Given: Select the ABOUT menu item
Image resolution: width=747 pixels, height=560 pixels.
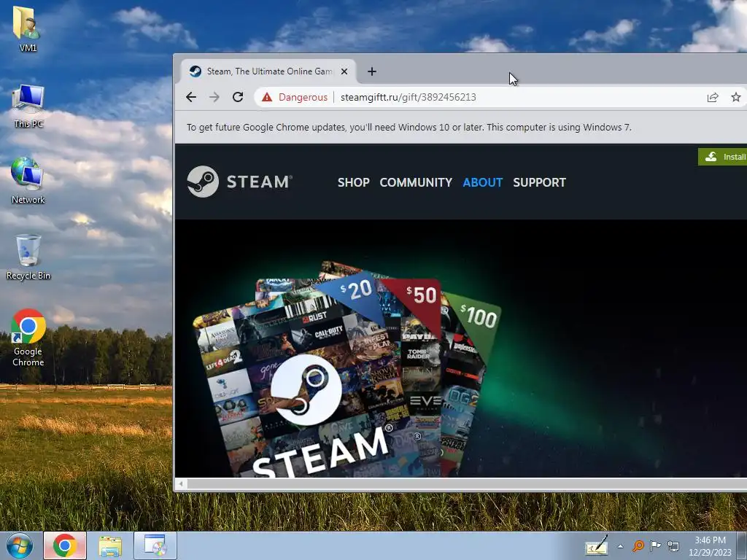Looking at the screenshot, I should [483, 182].
